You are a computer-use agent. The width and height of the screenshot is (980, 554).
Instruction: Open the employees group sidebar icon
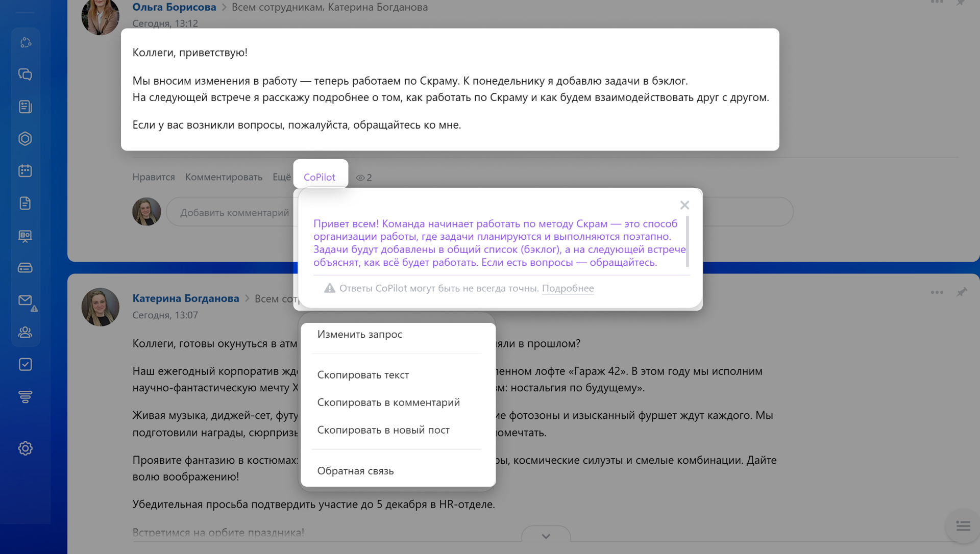pyautogui.click(x=25, y=333)
